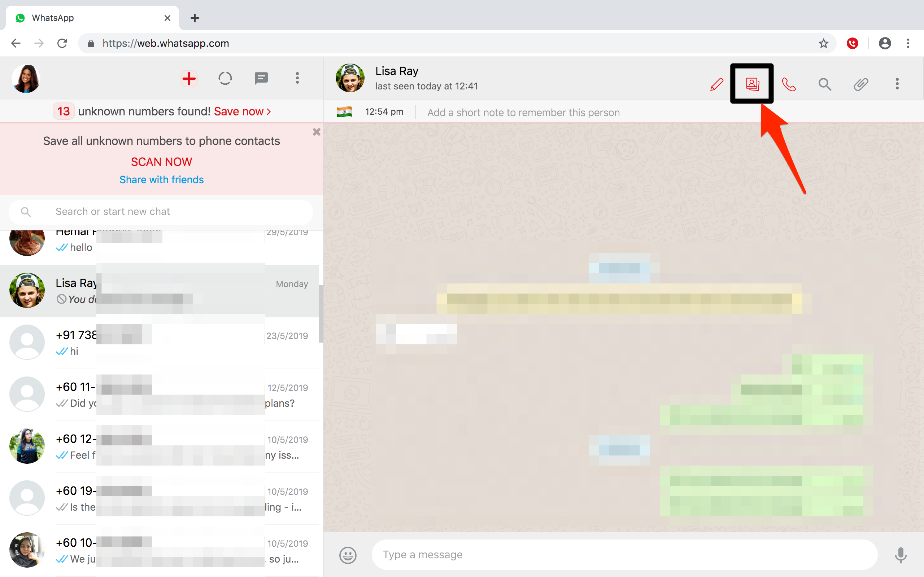
Task: Open the Status circle icon
Action: click(225, 79)
